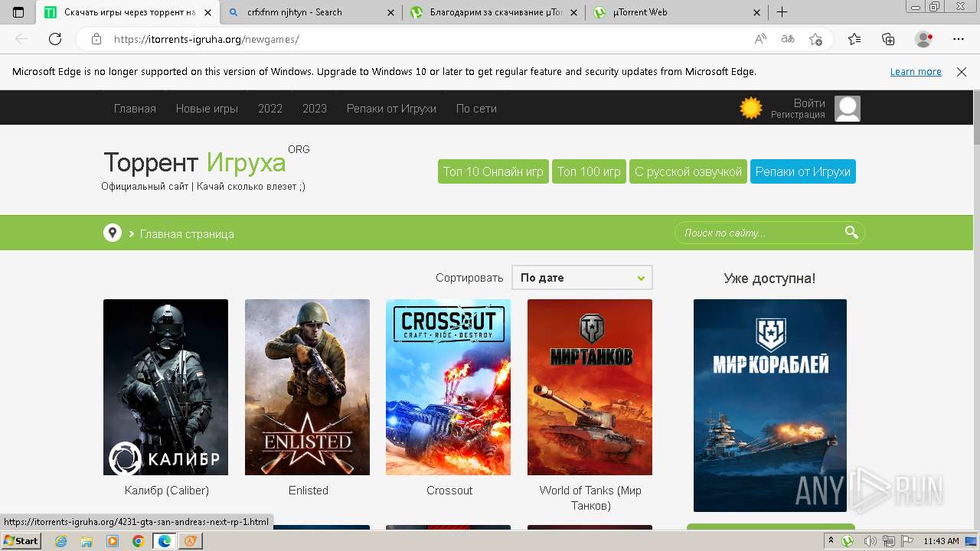The height and width of the screenshot is (551, 980).
Task: Show hidden system tray icons
Action: coord(831,541)
